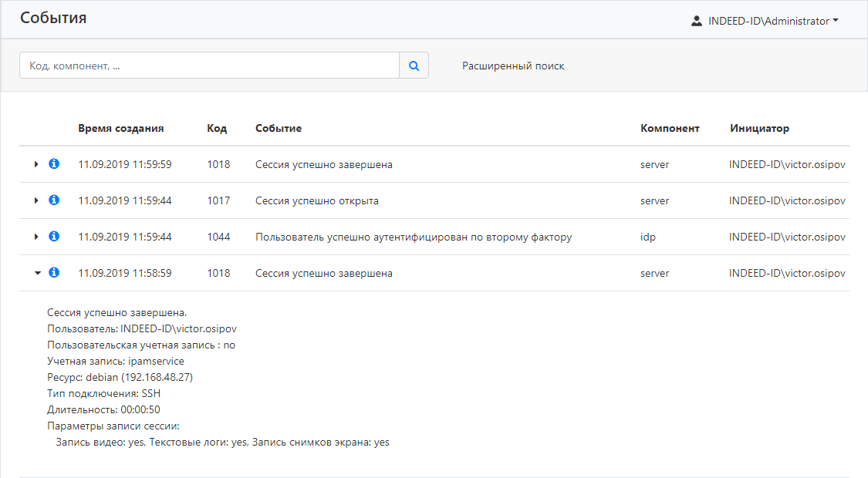Image resolution: width=868 pixels, height=478 pixels.
Task: Click the Событие column header
Action: click(x=279, y=128)
